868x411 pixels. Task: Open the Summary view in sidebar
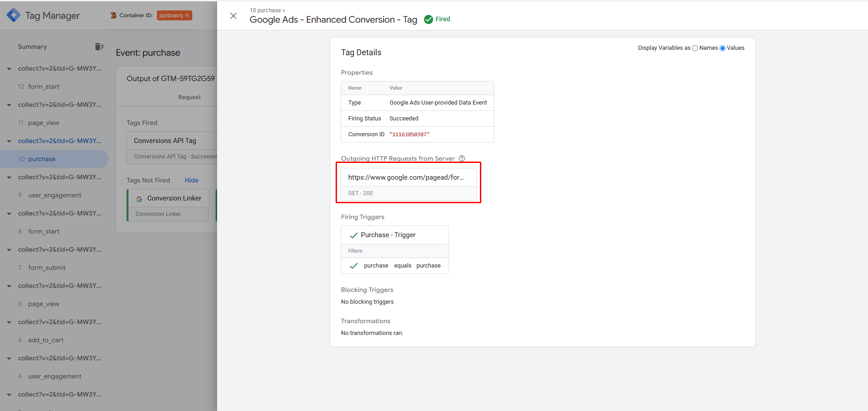click(32, 47)
